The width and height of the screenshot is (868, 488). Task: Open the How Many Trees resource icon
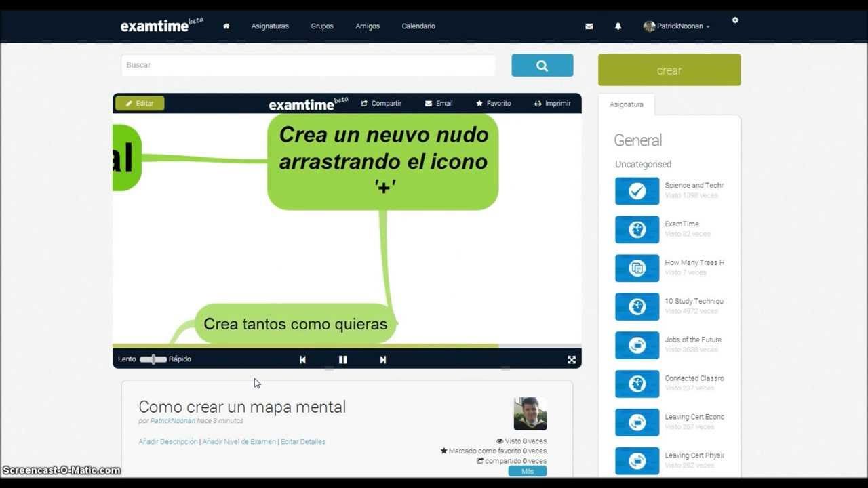point(637,268)
